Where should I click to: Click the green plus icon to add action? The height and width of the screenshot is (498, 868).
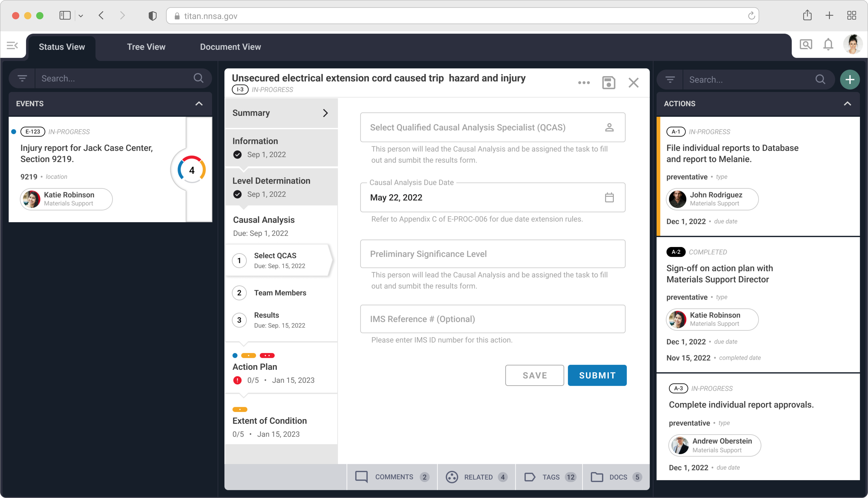tap(851, 78)
